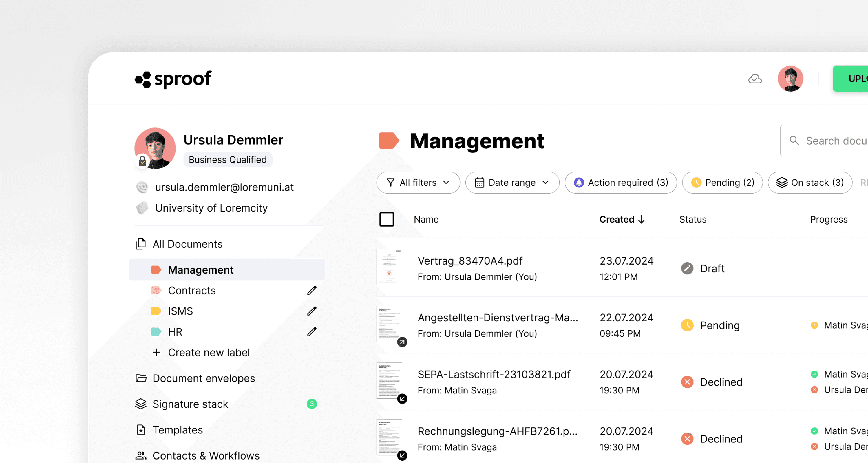Click the 23.07.2024 created date
This screenshot has height=463, width=868.
point(626,261)
